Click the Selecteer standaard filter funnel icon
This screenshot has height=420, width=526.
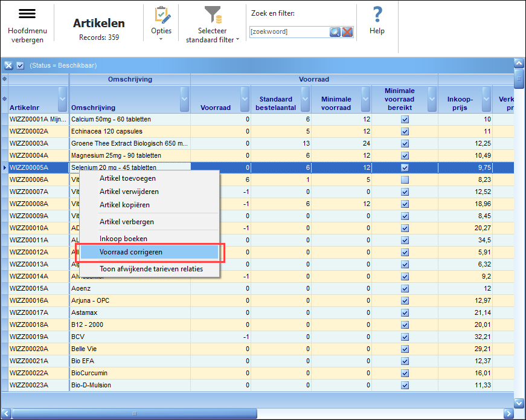(213, 15)
